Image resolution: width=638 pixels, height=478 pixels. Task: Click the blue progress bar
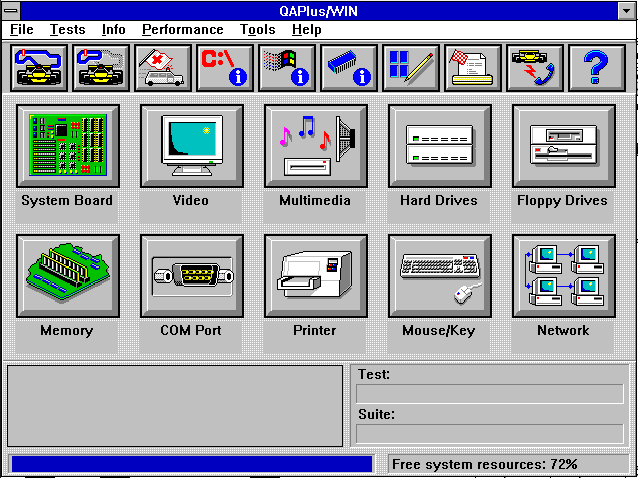pyautogui.click(x=192, y=464)
